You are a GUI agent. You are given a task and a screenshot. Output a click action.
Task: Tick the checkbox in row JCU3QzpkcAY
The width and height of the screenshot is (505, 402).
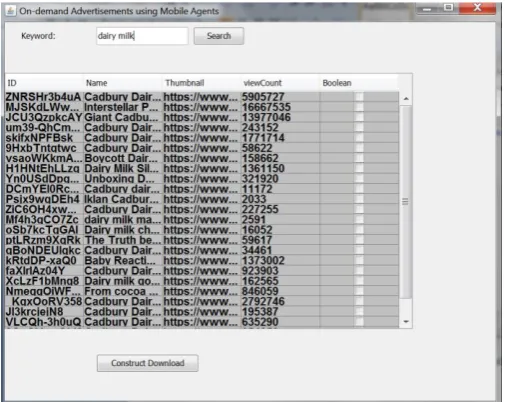[359, 117]
